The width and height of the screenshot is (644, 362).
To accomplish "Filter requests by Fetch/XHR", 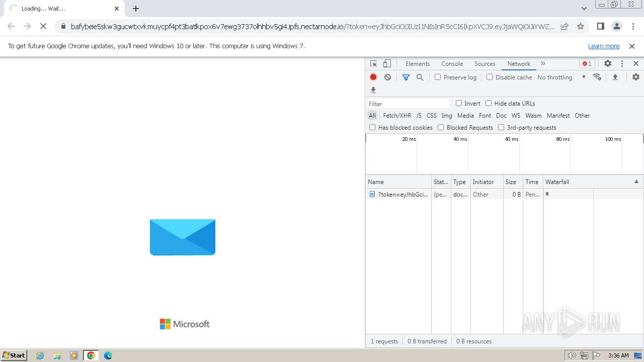I will [397, 116].
